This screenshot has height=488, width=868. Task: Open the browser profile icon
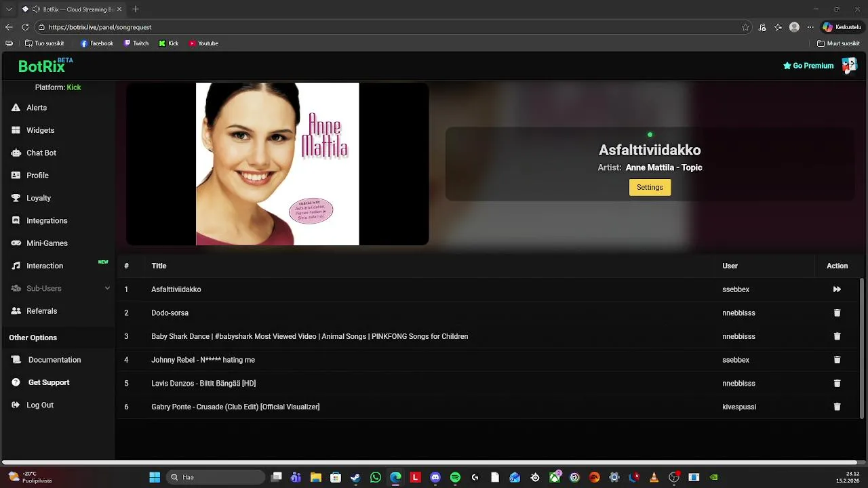coord(794,27)
